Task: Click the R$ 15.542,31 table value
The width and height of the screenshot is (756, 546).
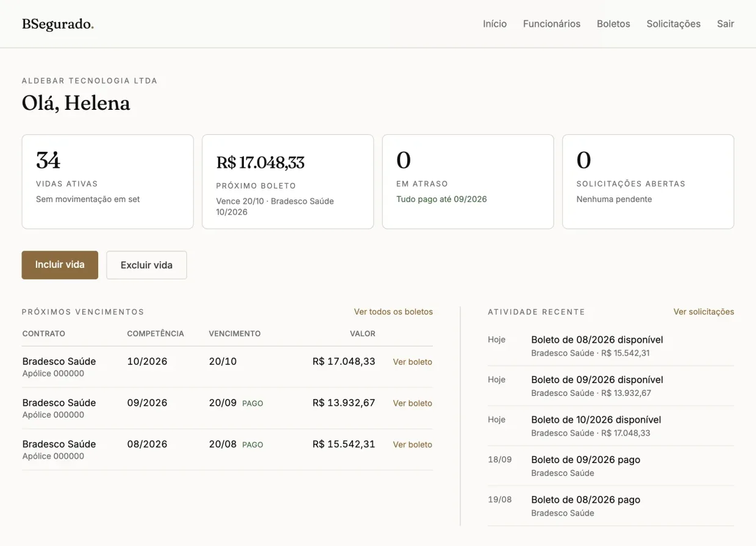Action: [344, 444]
